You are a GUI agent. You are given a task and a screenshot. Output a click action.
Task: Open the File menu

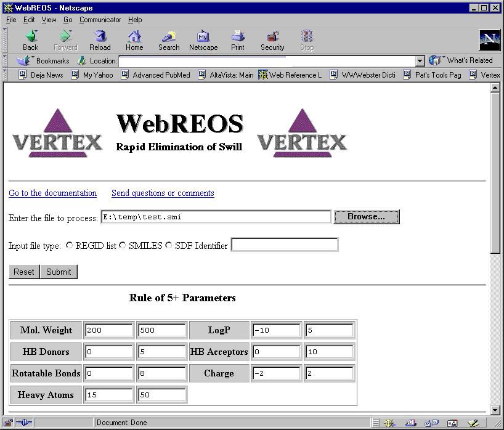point(11,20)
